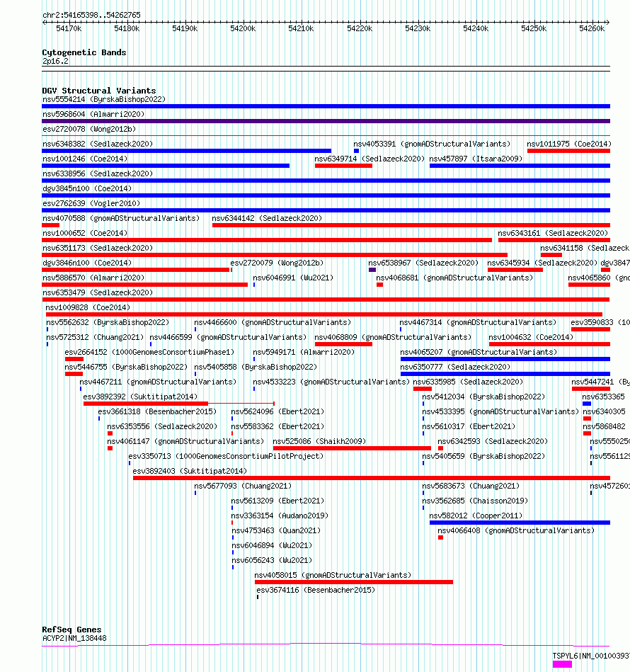The height and width of the screenshot is (672, 630).
Task: Select nsv1011975 (Coe2014) red bar
Action: (568, 151)
